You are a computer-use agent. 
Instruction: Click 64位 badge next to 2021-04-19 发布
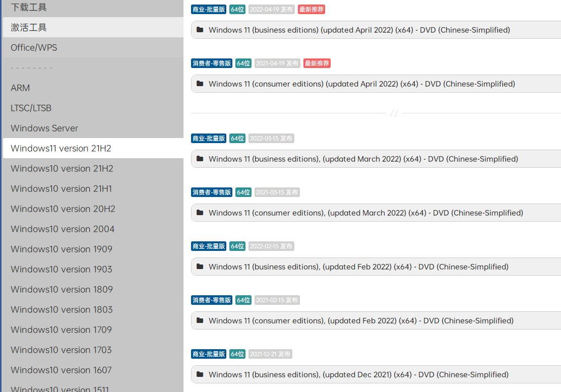(x=243, y=63)
